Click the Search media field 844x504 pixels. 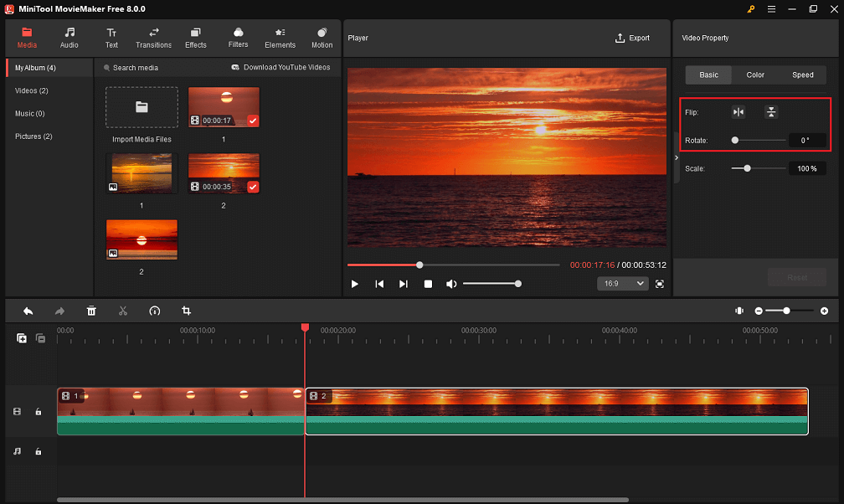[x=136, y=68]
